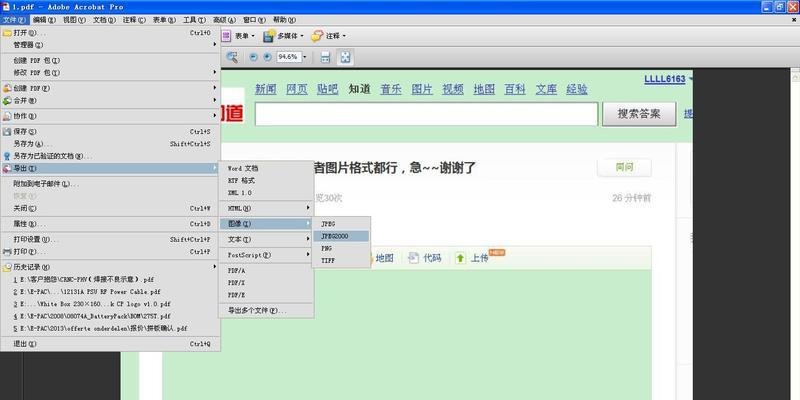Click the scrolling page mode icon
The height and width of the screenshot is (400, 800).
[326, 57]
